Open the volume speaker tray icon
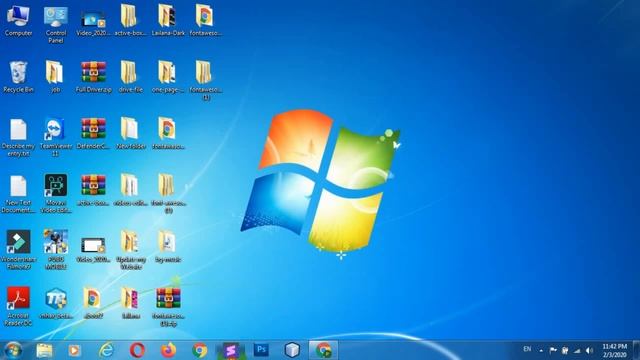The height and width of the screenshot is (360, 640). coord(589,350)
